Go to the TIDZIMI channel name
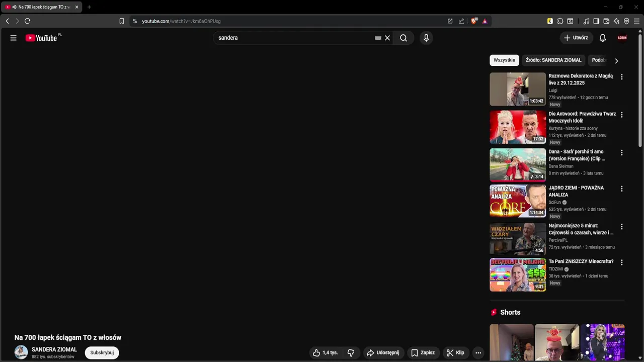This screenshot has height=362, width=644. (555, 269)
